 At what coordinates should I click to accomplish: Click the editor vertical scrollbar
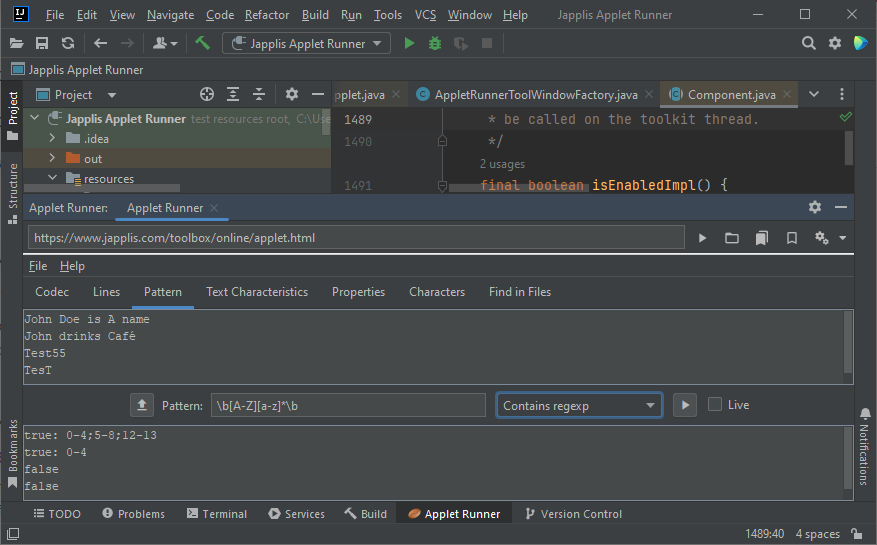(x=848, y=148)
